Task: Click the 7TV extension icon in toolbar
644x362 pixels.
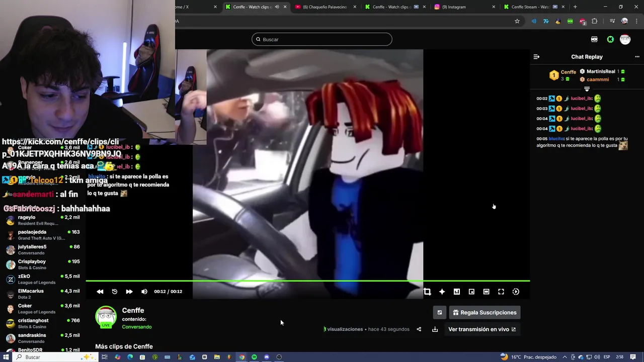Action: point(545,21)
